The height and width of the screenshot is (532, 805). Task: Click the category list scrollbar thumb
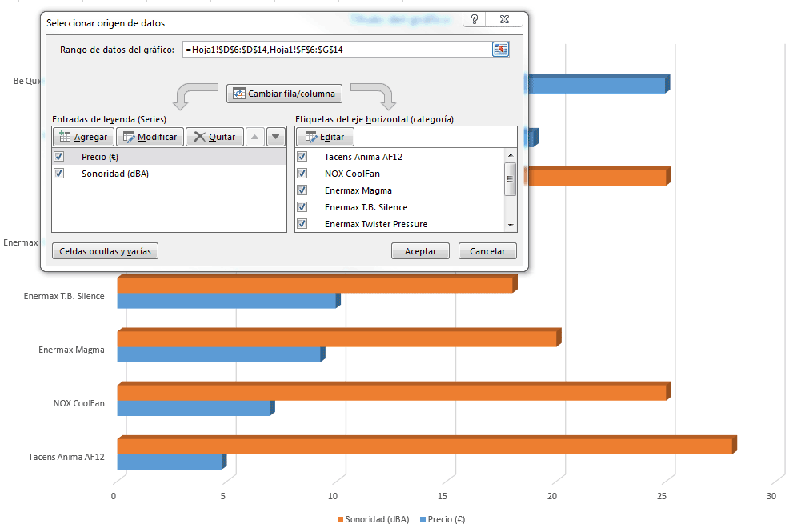511,179
